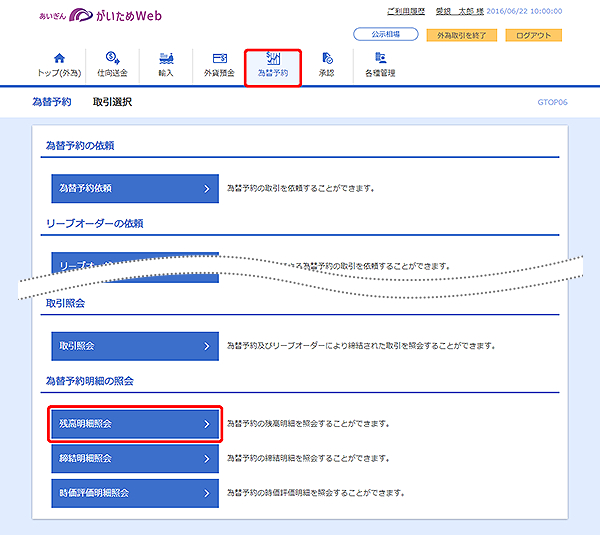Click the 為替予約 chart icon

tap(273, 58)
